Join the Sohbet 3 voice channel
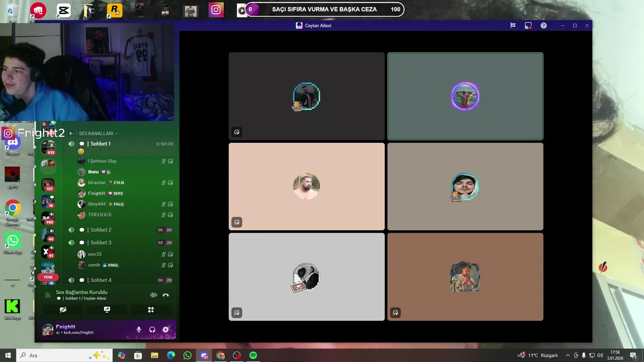Image resolution: width=644 pixels, height=362 pixels. 121,242
